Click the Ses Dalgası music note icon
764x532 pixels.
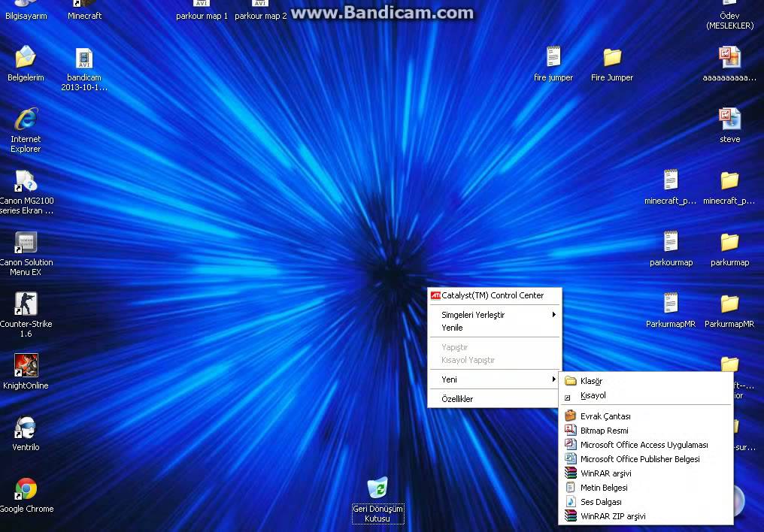(x=570, y=502)
